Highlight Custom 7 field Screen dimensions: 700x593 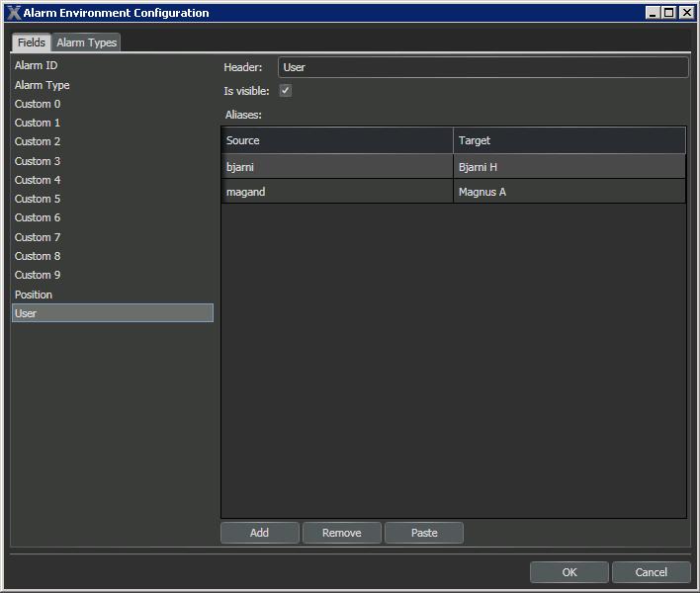pyautogui.click(x=113, y=237)
